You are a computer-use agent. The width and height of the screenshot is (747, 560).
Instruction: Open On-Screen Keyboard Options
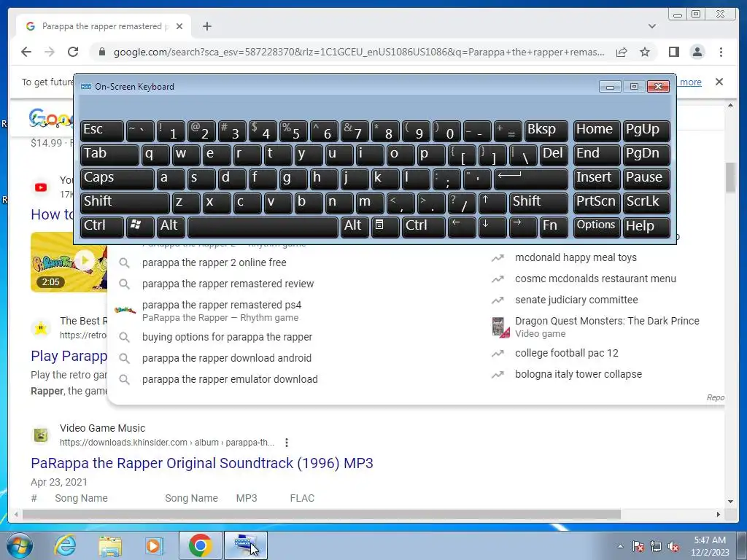(x=596, y=227)
